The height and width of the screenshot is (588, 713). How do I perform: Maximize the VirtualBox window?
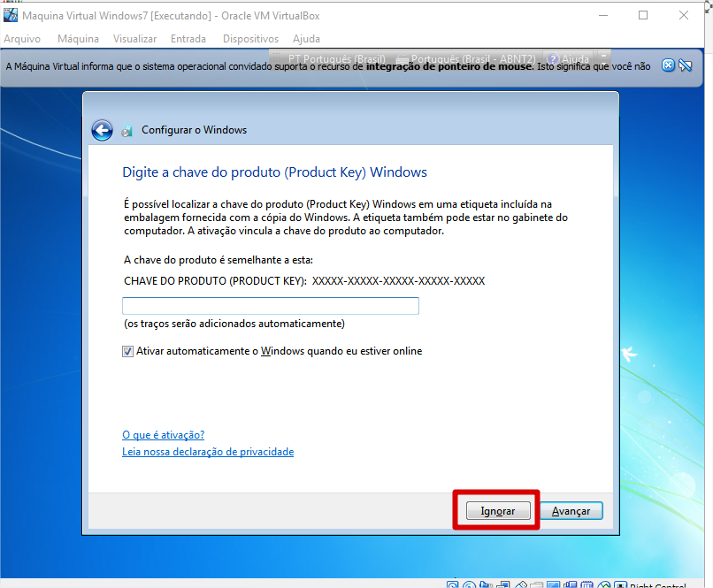pyautogui.click(x=643, y=15)
